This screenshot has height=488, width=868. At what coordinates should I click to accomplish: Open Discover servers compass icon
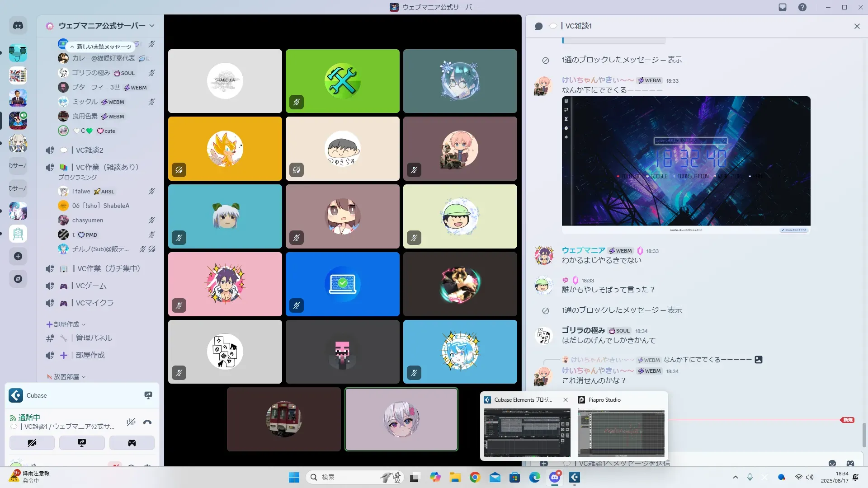(x=18, y=279)
